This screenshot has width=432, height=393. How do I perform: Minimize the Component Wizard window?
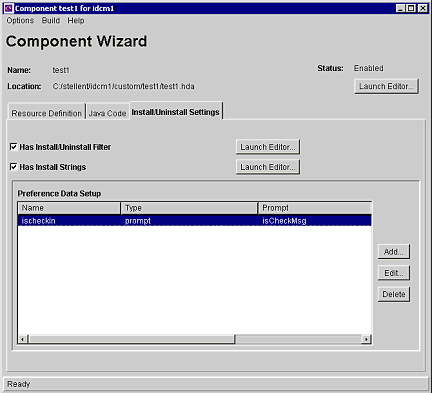tap(401, 8)
